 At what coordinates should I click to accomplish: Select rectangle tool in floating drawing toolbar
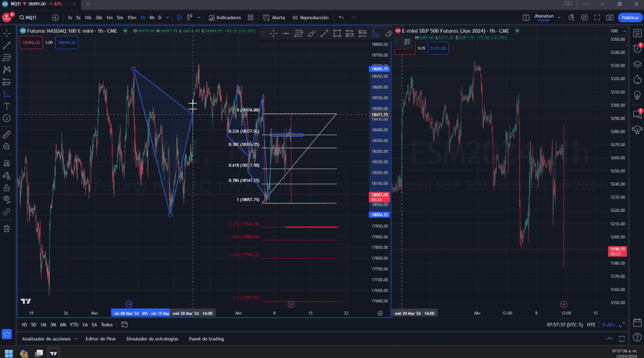pyautogui.click(x=337, y=33)
